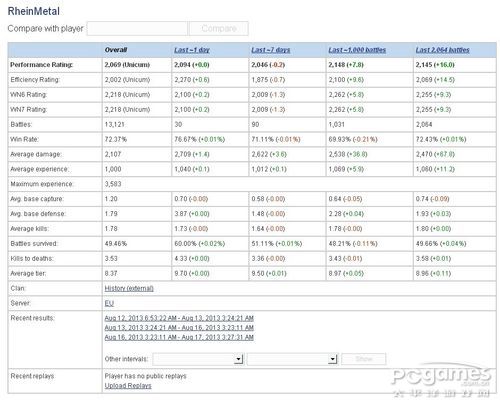
Task: Select the overall Average tier value '8.37'
Action: point(111,273)
